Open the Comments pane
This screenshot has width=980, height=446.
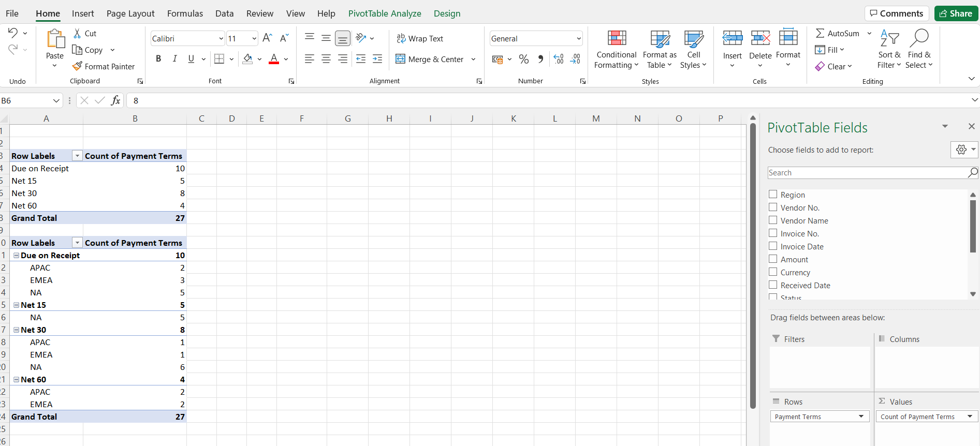click(897, 13)
